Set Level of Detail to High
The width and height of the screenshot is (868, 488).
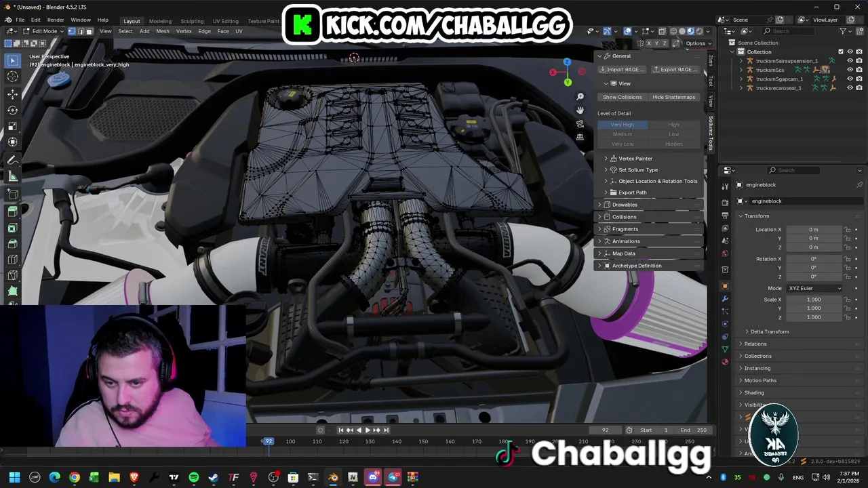coord(673,125)
